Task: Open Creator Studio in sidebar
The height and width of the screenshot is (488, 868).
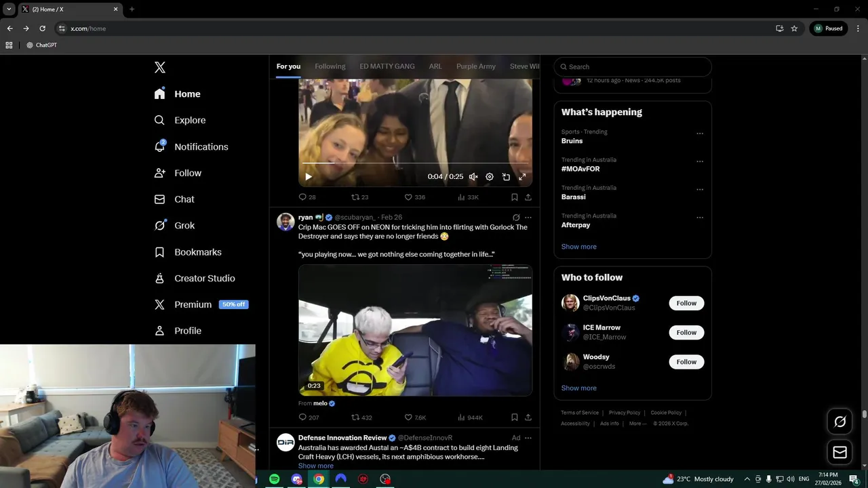Action: (x=195, y=279)
